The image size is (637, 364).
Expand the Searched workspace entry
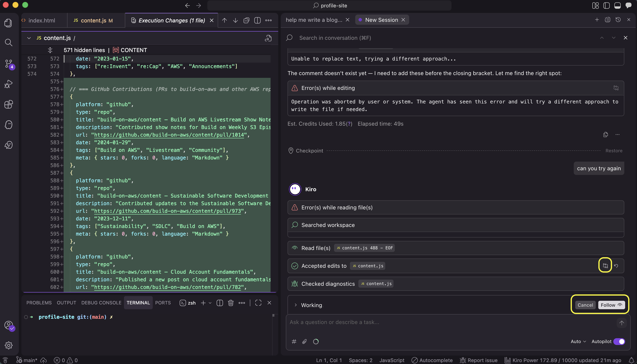[x=455, y=225]
